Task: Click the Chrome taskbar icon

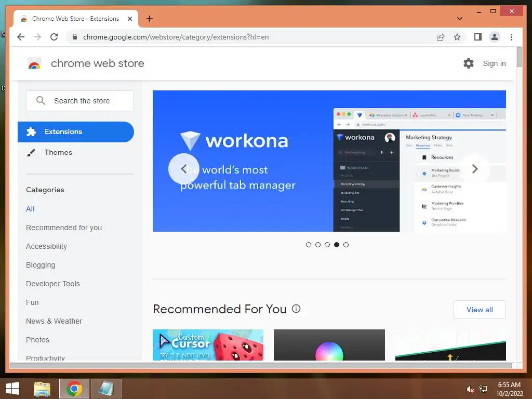Action: (74, 389)
